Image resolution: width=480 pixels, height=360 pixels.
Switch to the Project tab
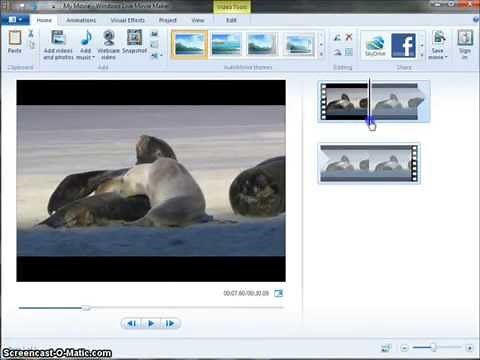pos(167,20)
